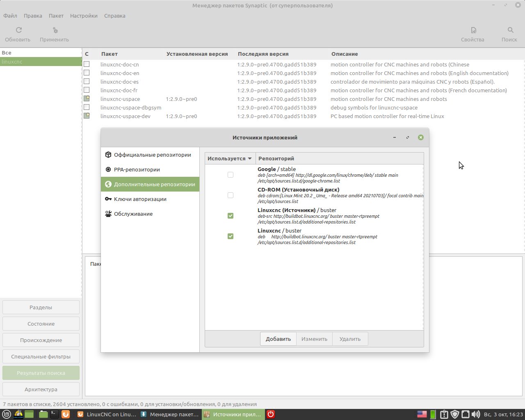Select the linuxcnc filter entry
This screenshot has width=525, height=420.
41,62
